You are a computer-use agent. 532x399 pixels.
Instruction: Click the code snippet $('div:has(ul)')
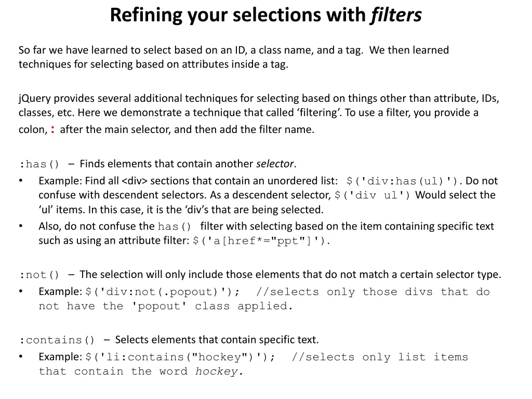[403, 181]
